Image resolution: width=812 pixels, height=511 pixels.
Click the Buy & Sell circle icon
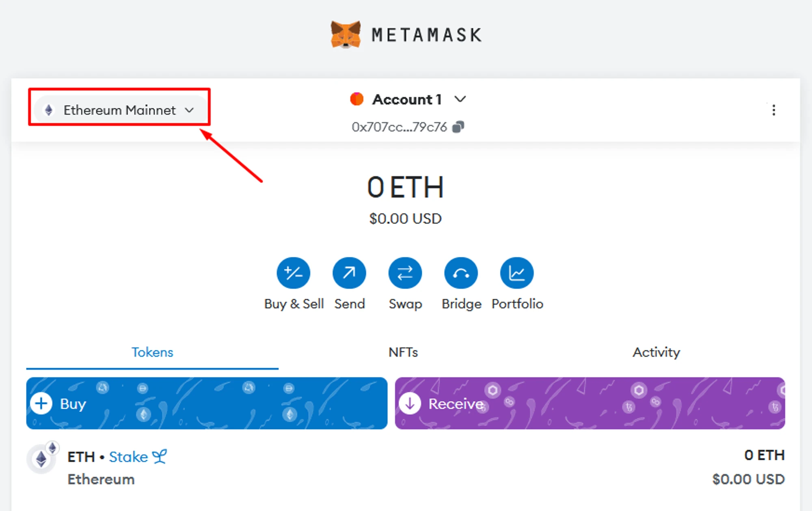pos(293,273)
